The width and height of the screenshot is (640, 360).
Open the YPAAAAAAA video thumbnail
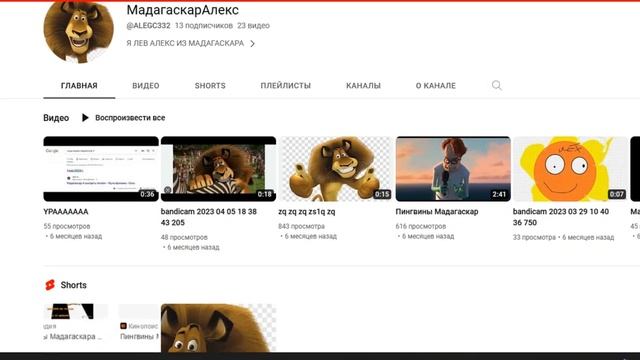tap(101, 169)
